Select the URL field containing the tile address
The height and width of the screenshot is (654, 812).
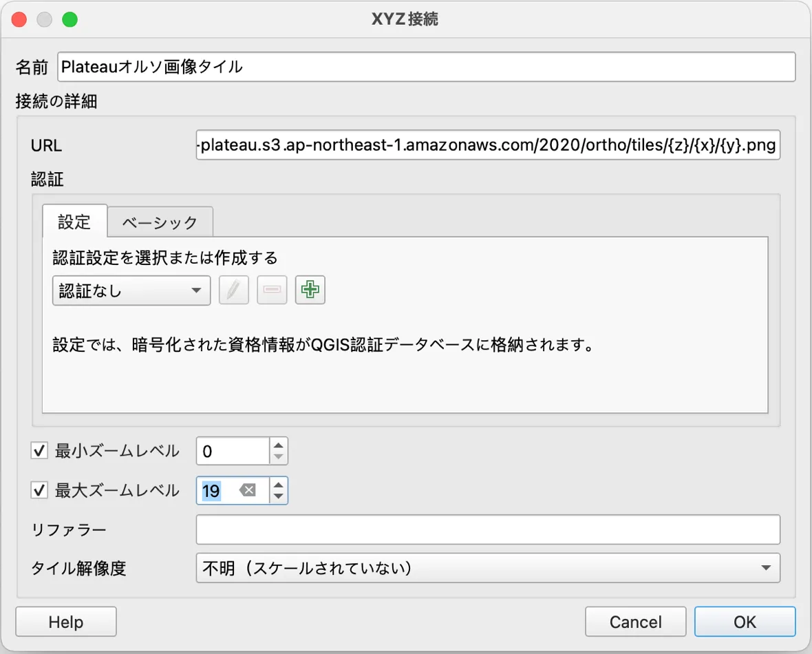point(487,145)
